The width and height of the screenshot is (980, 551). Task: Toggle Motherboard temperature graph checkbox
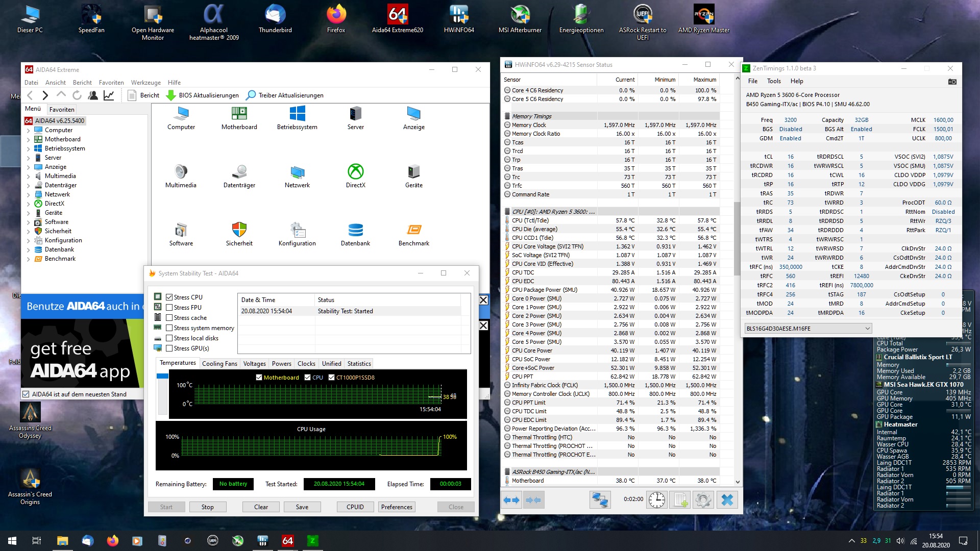tap(259, 378)
